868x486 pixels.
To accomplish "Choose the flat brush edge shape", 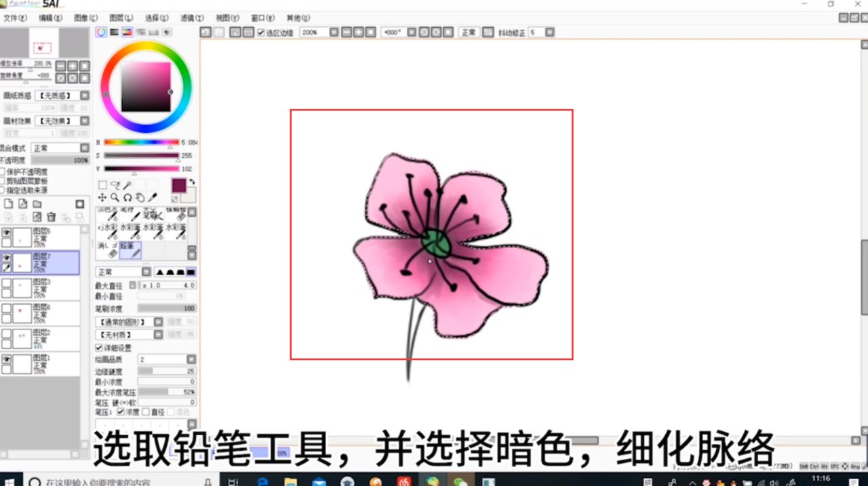I will tap(191, 272).
